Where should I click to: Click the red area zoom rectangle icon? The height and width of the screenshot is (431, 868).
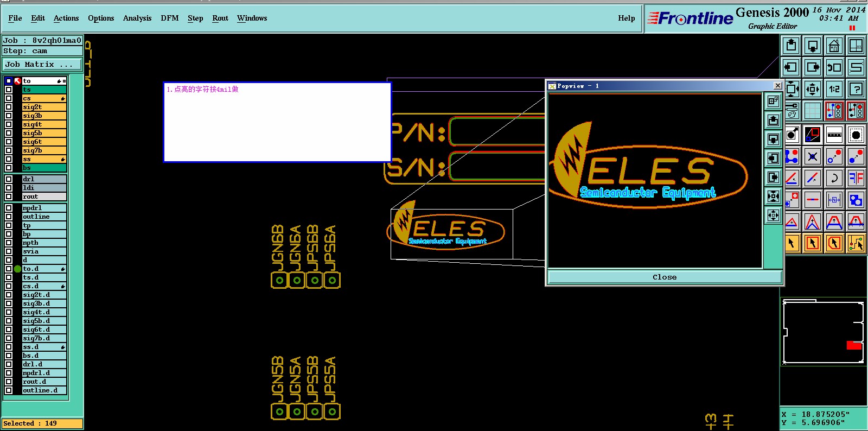point(813,135)
